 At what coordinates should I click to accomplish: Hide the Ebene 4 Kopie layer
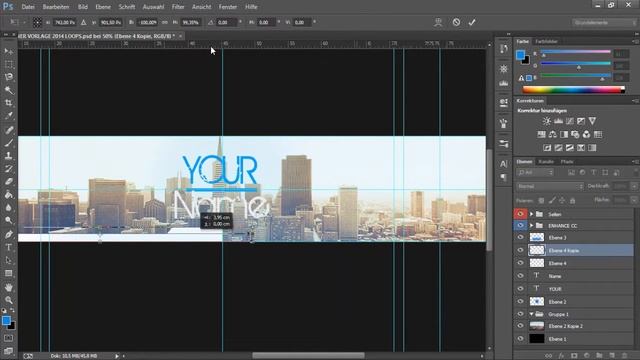tap(520, 250)
